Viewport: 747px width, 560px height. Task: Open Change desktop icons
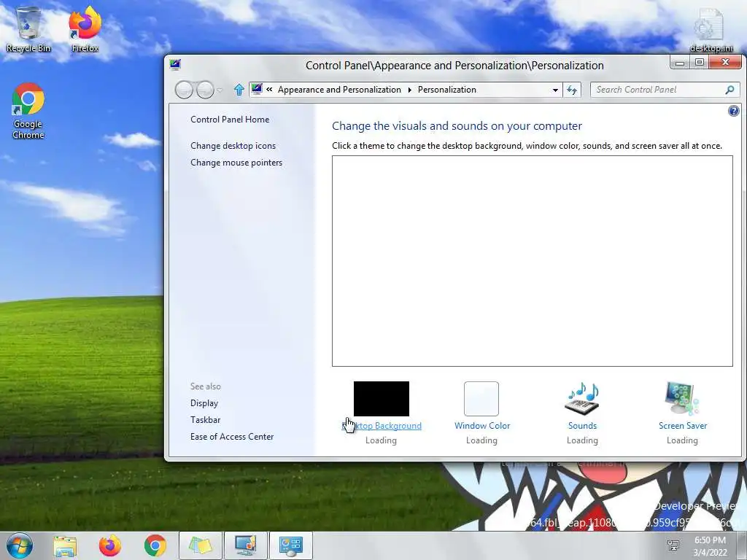pyautogui.click(x=233, y=146)
